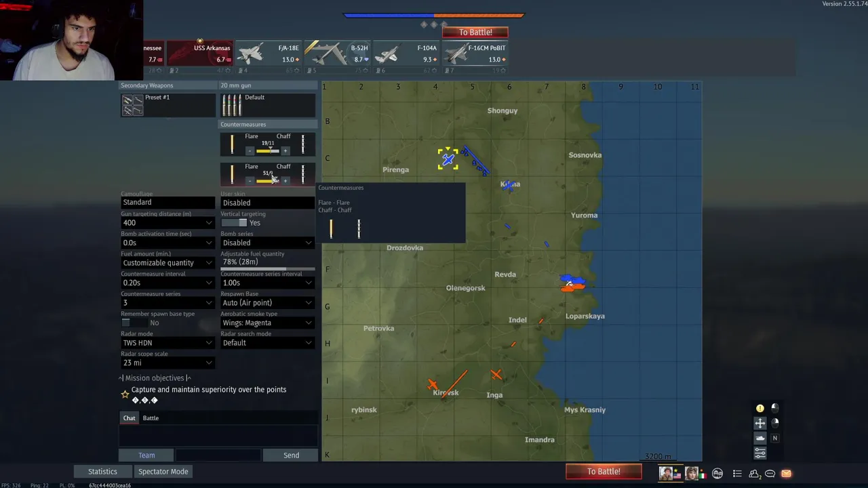Click the Send chat button
Image resolution: width=868 pixels, height=488 pixels.
click(x=291, y=455)
